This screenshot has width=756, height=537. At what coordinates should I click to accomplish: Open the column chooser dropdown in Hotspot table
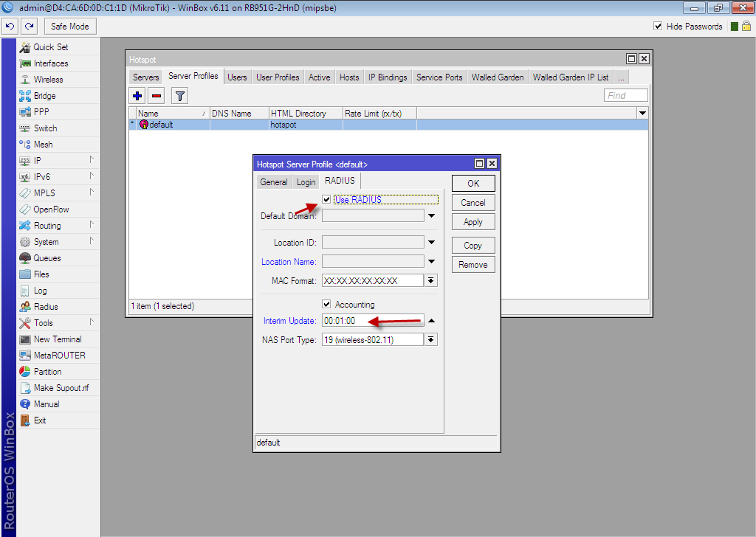pyautogui.click(x=642, y=113)
